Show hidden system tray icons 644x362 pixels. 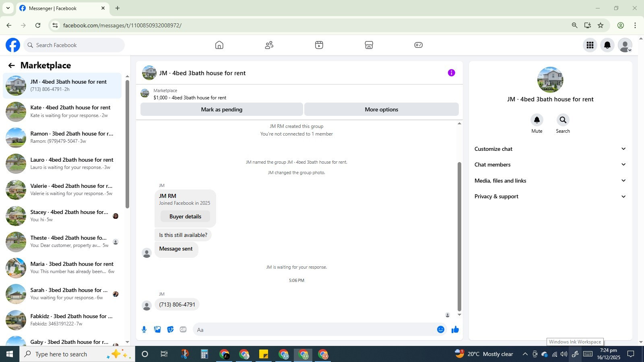tap(525, 354)
